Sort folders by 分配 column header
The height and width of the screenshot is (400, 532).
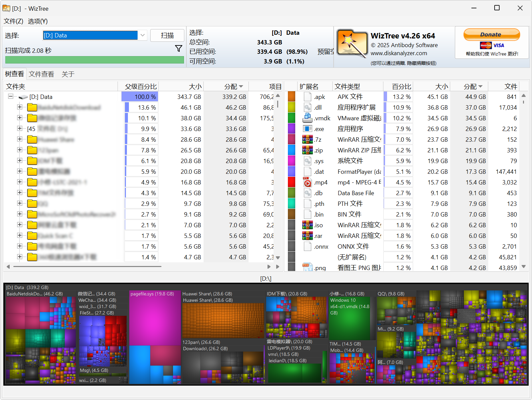226,87
